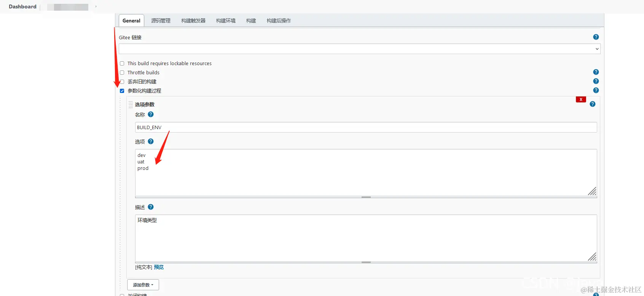Toggle This build requires lockable resources

[122, 64]
